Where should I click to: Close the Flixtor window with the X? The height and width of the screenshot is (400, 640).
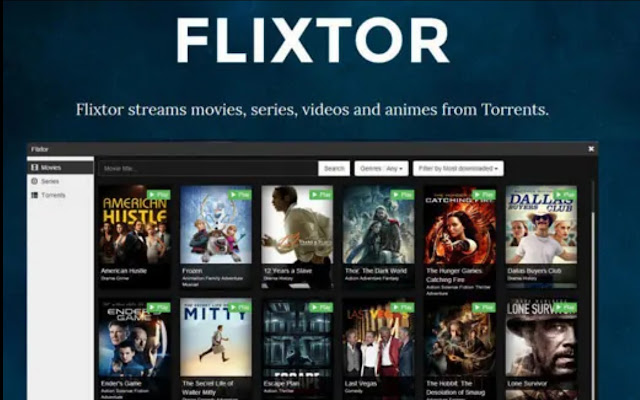click(591, 149)
